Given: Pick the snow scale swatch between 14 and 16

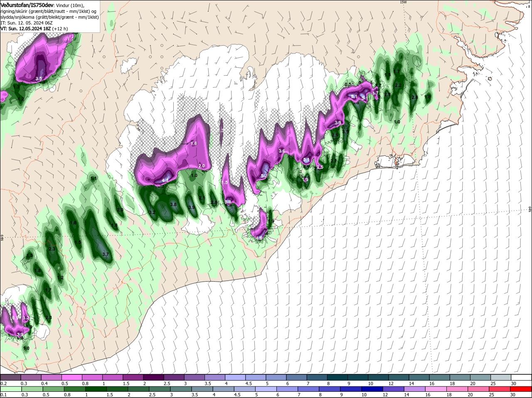Looking at the screenshot, I should click(x=419, y=377).
